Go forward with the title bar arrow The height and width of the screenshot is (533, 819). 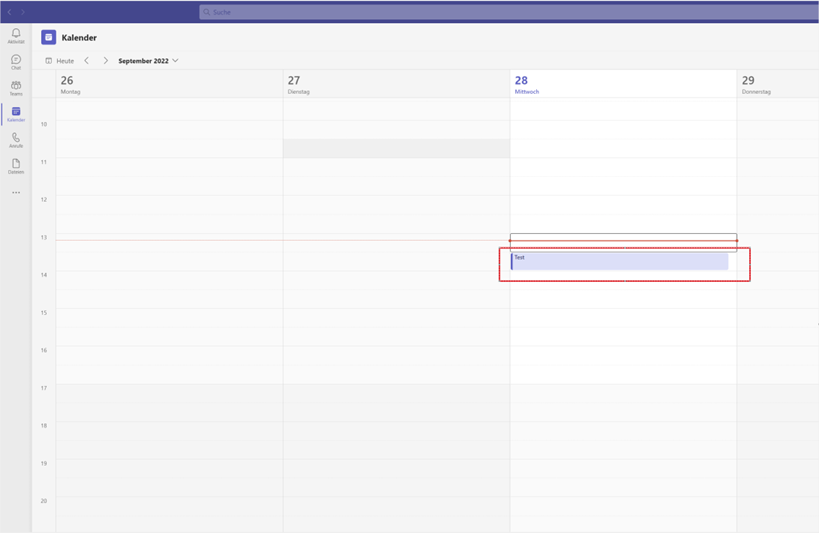pyautogui.click(x=23, y=11)
